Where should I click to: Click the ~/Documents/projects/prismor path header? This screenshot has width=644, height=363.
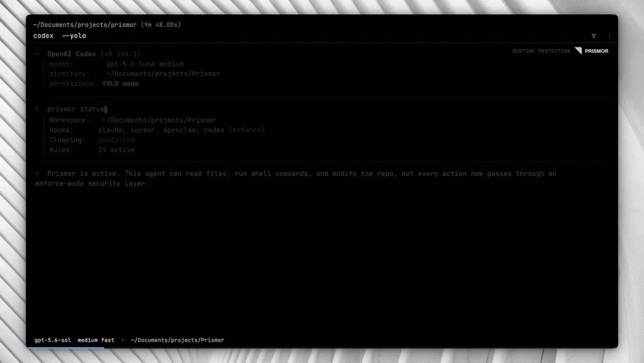(x=85, y=25)
